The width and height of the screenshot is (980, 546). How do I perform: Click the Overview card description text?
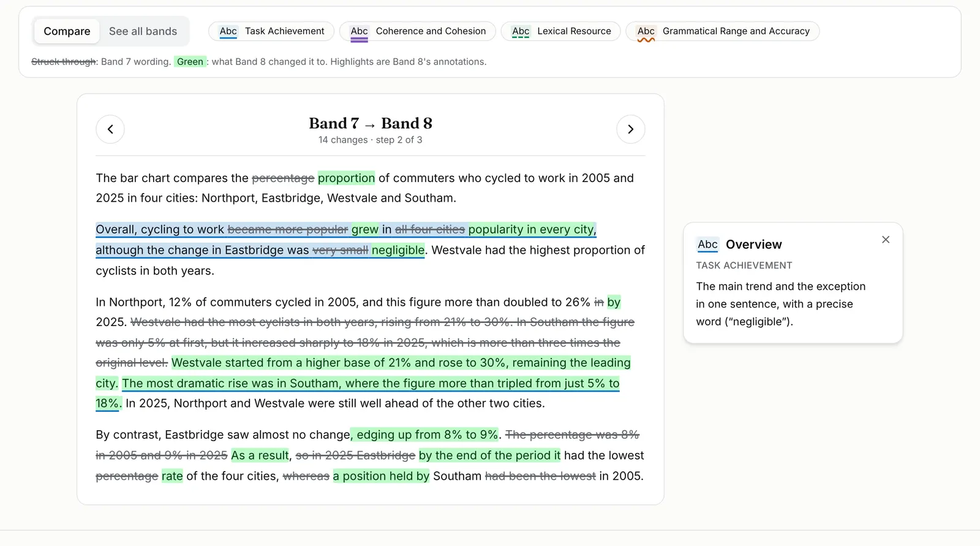781,304
